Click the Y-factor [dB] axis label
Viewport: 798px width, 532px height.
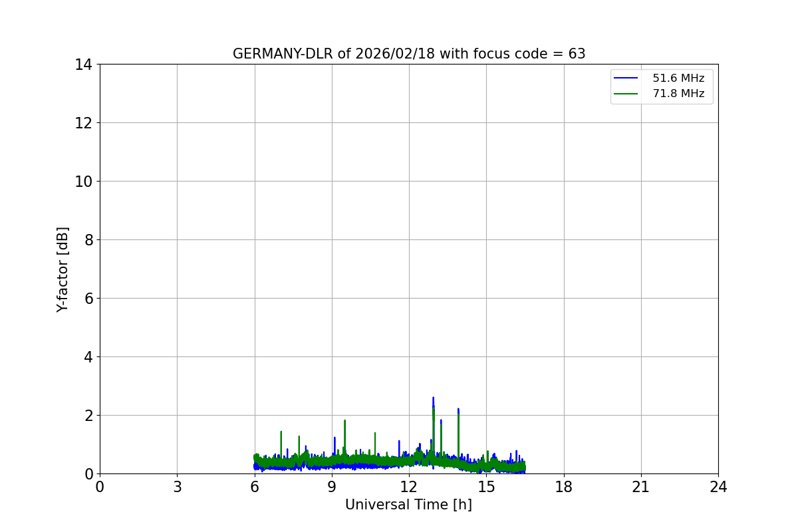[63, 269]
